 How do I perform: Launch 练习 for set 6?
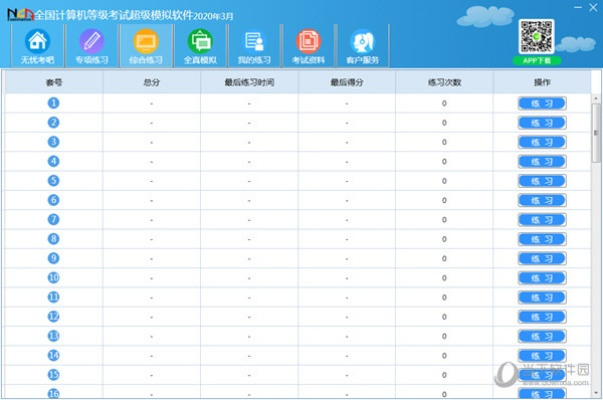542,200
